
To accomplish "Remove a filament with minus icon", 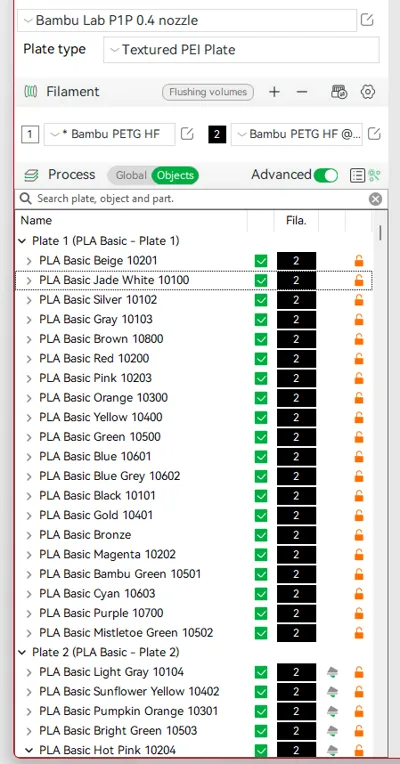I will point(302,92).
